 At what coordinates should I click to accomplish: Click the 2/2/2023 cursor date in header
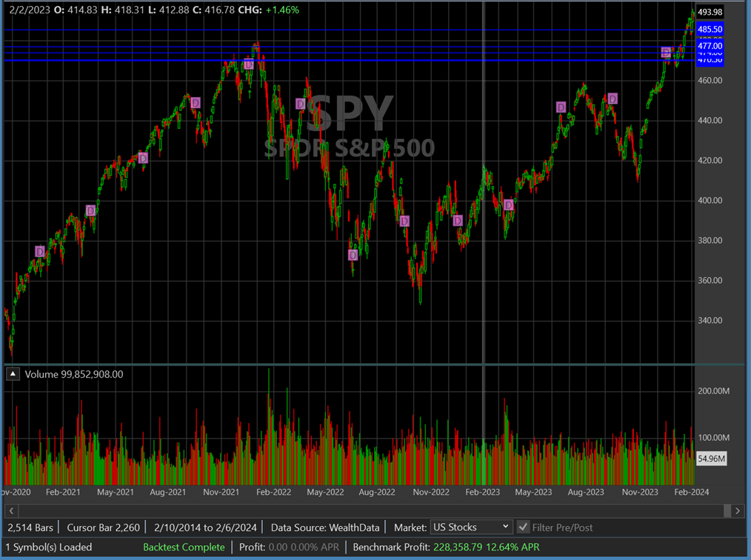(x=30, y=10)
